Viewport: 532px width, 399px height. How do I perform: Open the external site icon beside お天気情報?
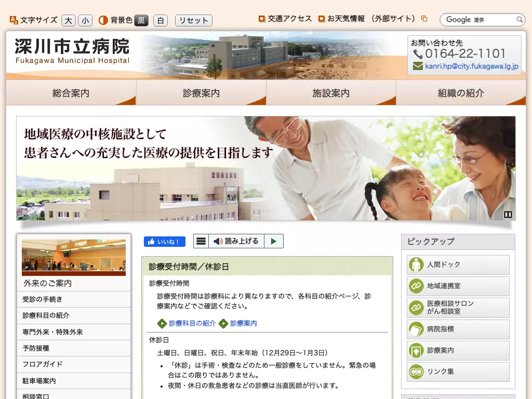pyautogui.click(x=424, y=19)
